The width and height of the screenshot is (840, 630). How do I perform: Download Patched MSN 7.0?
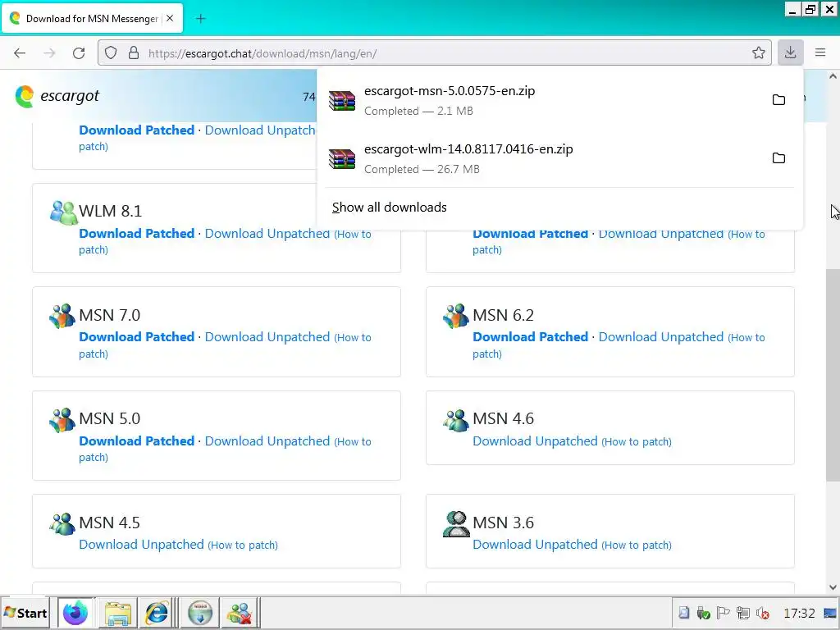tap(137, 337)
